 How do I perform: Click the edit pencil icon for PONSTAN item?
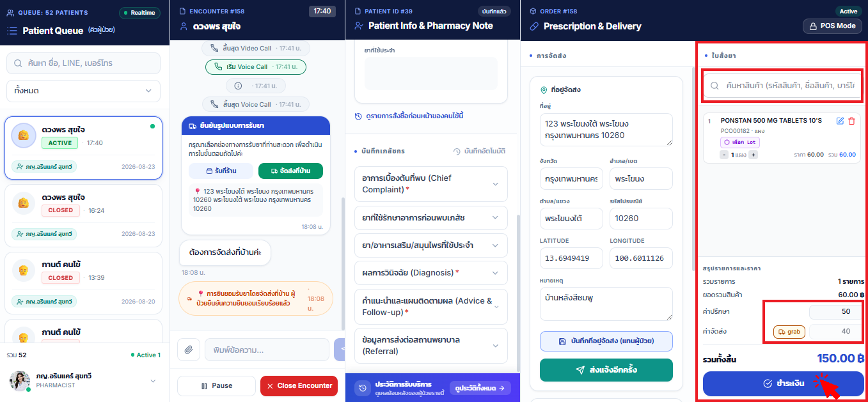point(840,121)
